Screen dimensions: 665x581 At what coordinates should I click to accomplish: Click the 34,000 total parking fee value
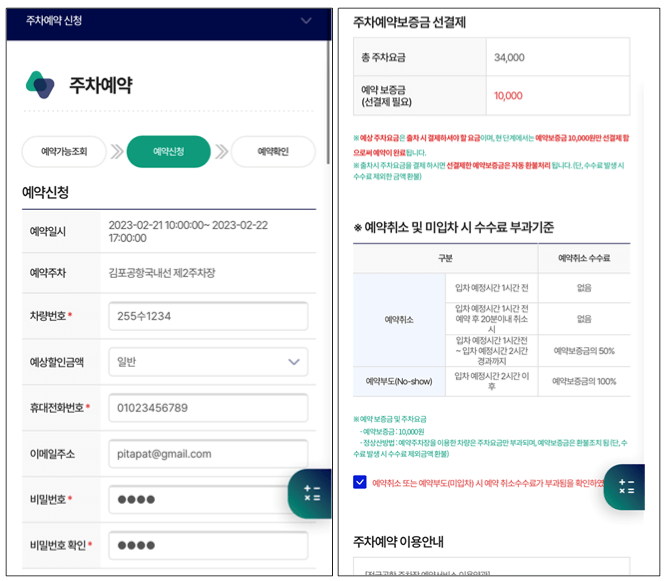(x=509, y=57)
